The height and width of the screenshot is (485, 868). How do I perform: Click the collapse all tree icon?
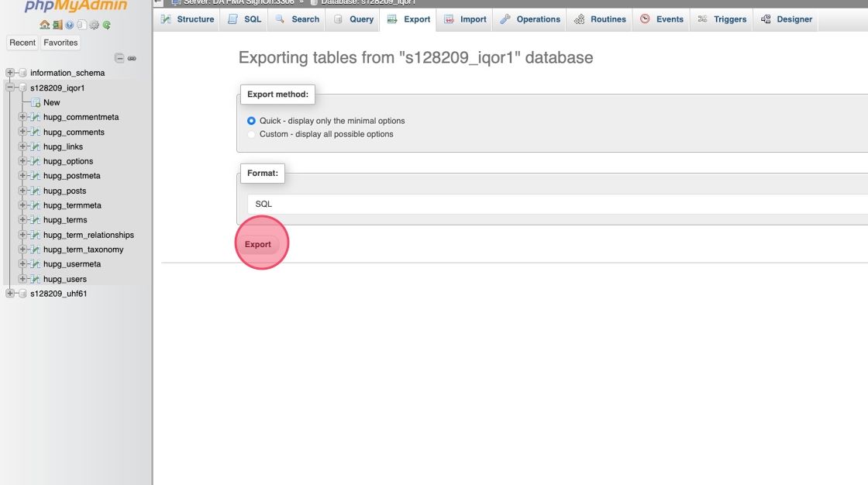point(119,58)
